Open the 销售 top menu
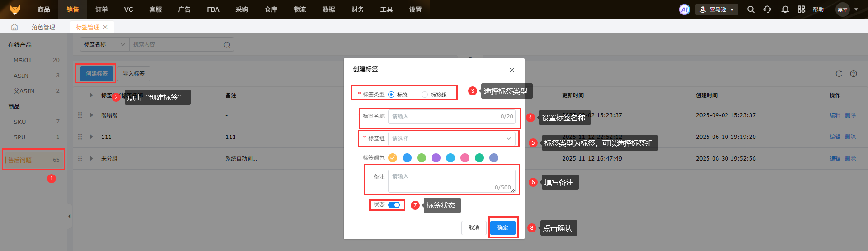Image resolution: width=868 pixels, height=251 pixels. (73, 9)
